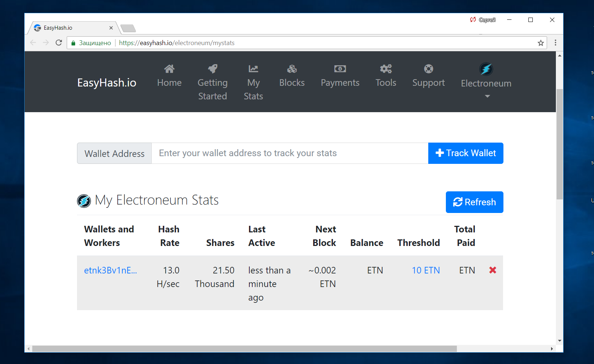Image resolution: width=594 pixels, height=364 pixels.
Task: Click the Hash Rate column header
Action: point(169,236)
